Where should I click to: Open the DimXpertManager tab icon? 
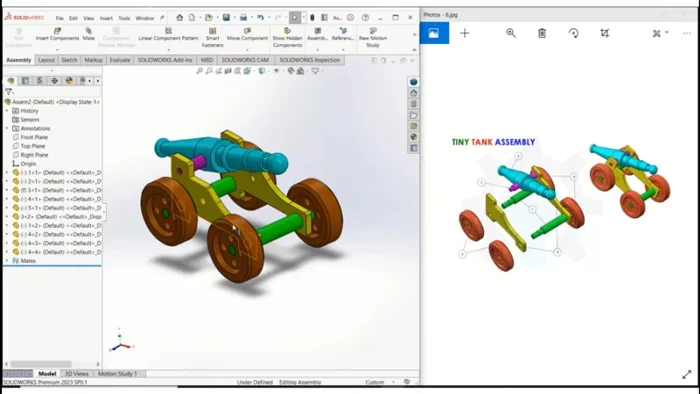(x=54, y=81)
